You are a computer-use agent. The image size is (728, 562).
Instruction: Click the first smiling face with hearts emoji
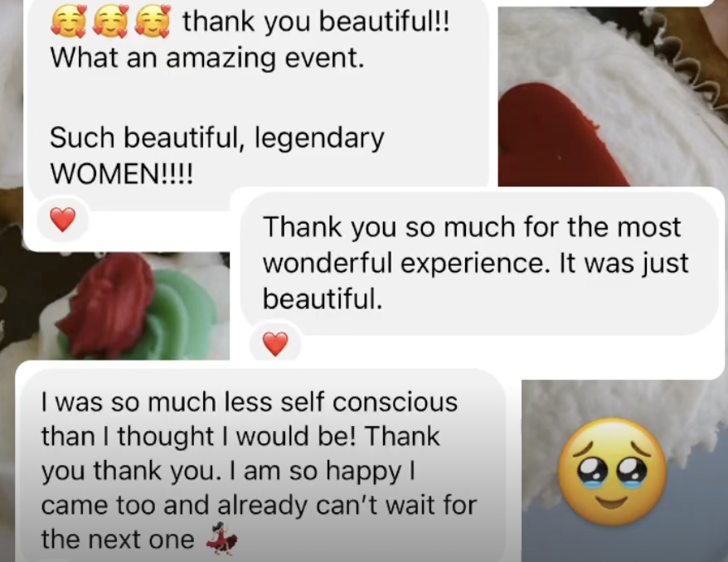tap(69, 21)
